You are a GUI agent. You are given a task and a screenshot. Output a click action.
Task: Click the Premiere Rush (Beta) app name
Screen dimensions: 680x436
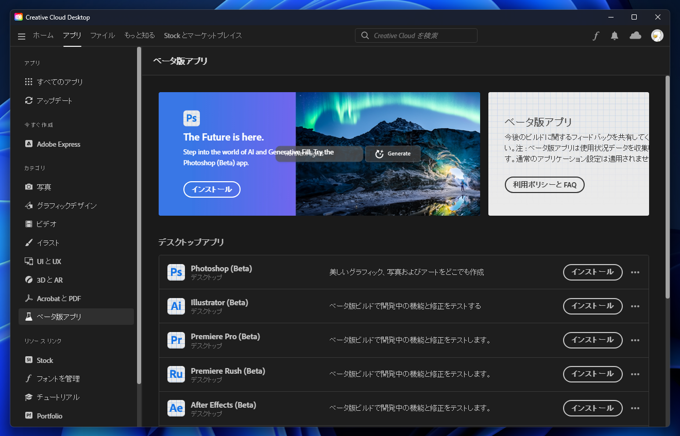pyautogui.click(x=228, y=371)
